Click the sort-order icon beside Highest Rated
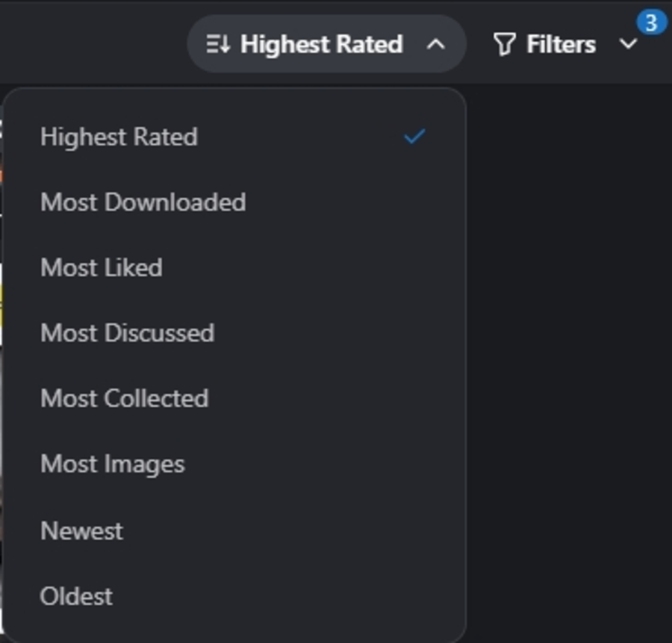The image size is (672, 643). pos(218,44)
